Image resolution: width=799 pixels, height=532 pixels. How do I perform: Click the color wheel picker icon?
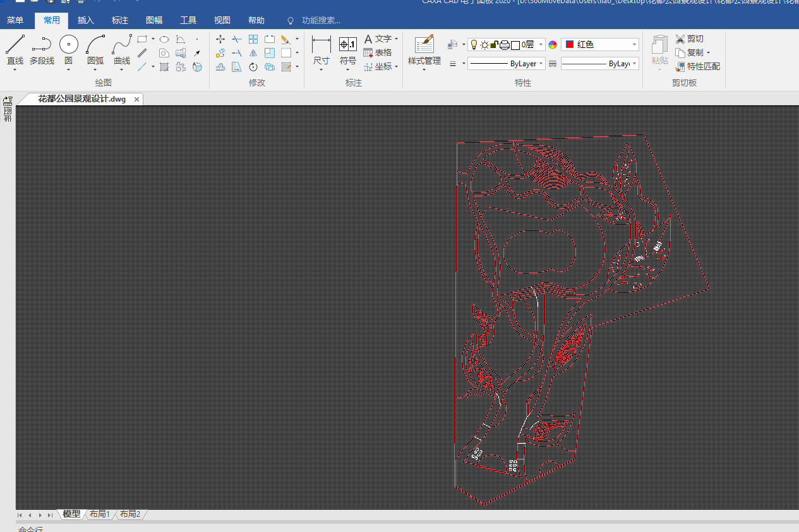point(553,45)
